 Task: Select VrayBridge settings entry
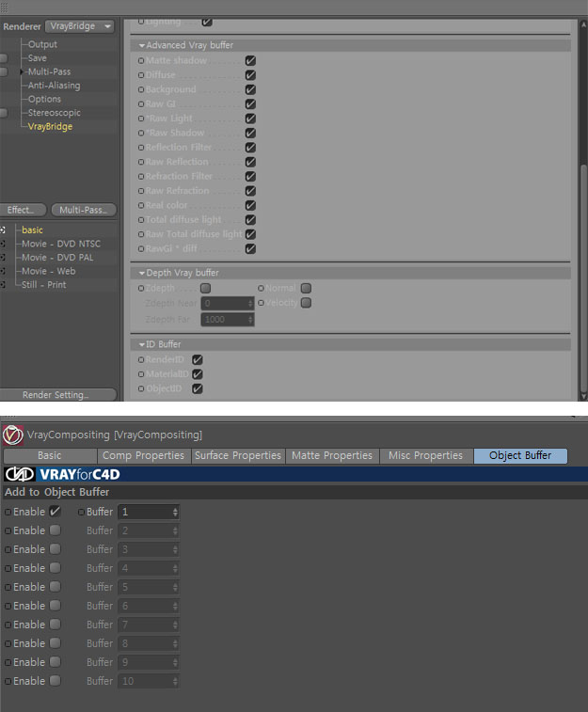tap(50, 127)
